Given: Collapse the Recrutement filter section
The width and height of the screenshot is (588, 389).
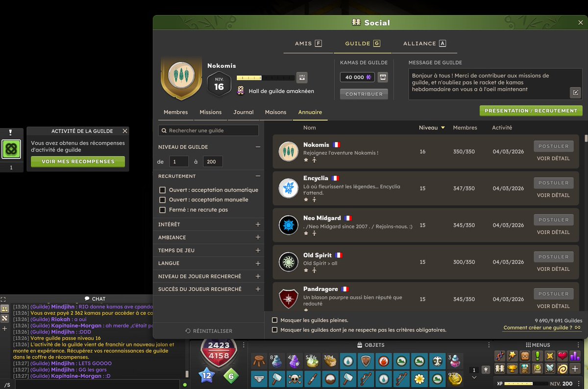Looking at the screenshot, I should click(x=258, y=176).
